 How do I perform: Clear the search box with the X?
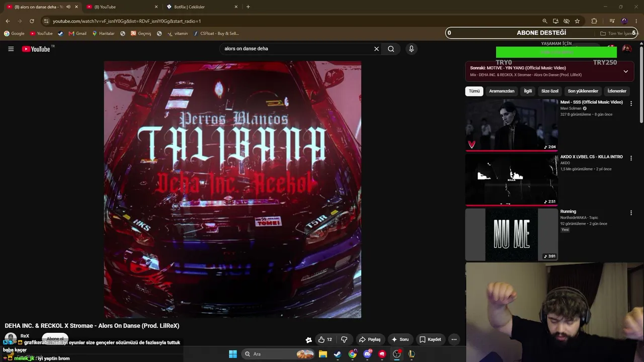376,49
